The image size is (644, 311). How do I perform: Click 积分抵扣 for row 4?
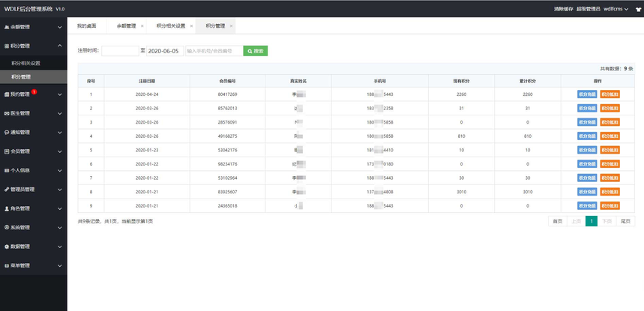click(x=610, y=136)
